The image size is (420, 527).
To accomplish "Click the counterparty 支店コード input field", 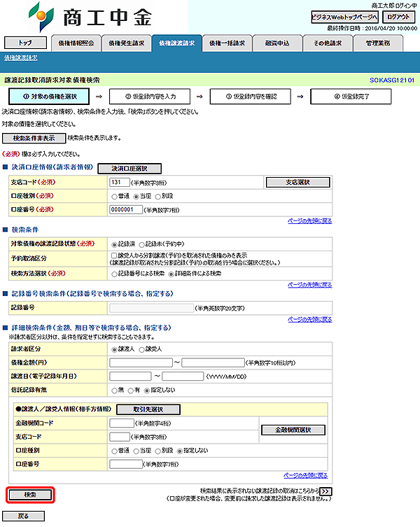I will 120,437.
